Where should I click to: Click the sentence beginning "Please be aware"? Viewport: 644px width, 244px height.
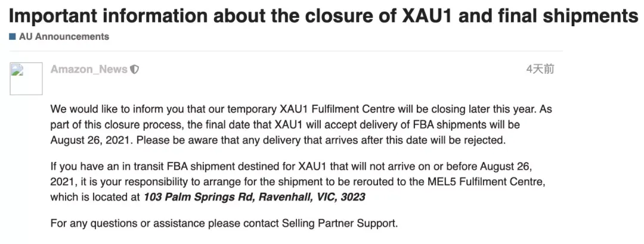(x=320, y=140)
